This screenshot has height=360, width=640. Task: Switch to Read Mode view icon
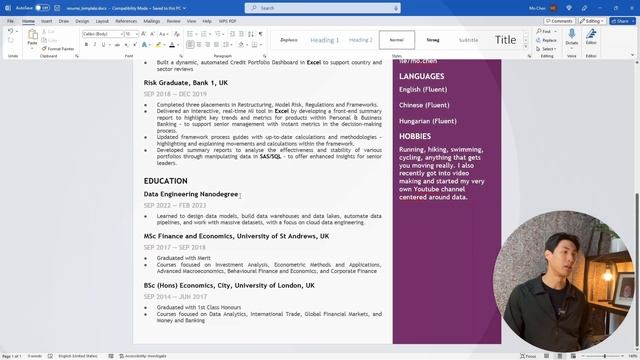click(546, 356)
